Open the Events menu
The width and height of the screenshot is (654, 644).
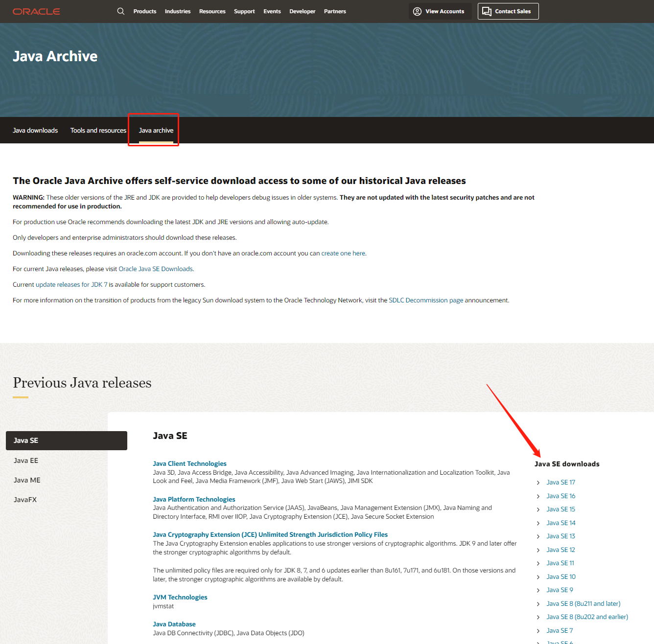coord(272,11)
